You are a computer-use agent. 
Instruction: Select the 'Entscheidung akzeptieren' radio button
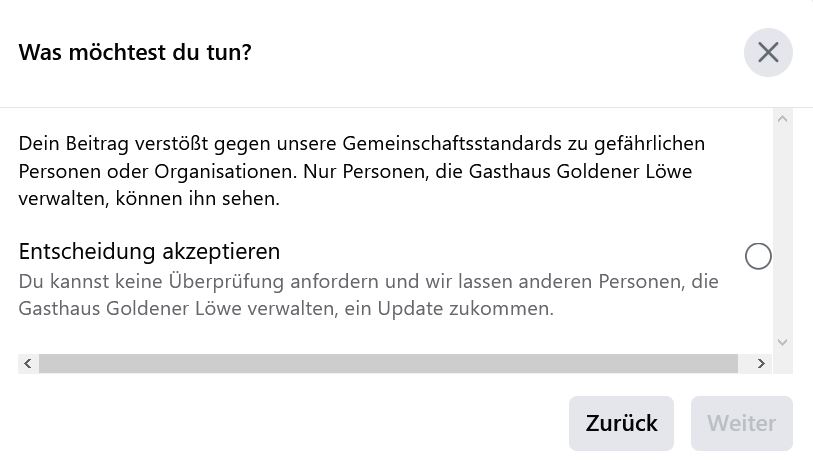click(758, 256)
